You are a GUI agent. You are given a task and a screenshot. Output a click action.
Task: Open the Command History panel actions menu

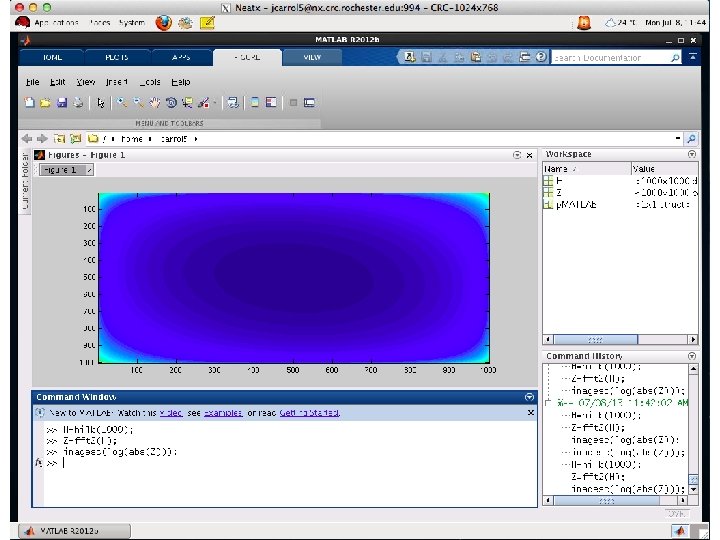tap(692, 356)
